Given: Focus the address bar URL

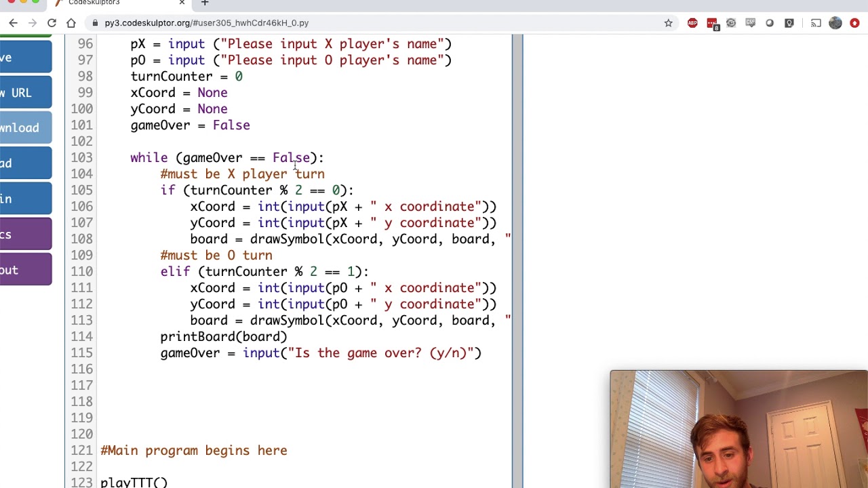Looking at the screenshot, I should (x=206, y=23).
